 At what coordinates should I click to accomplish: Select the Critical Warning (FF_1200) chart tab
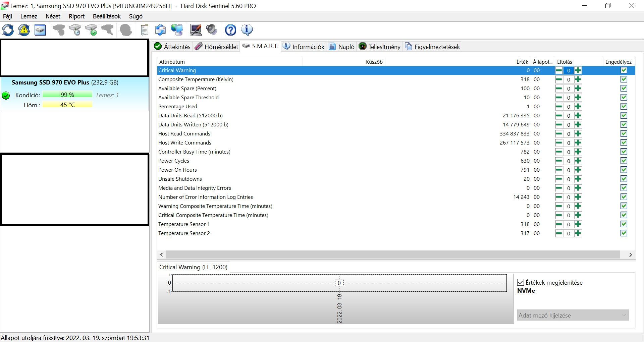point(193,267)
